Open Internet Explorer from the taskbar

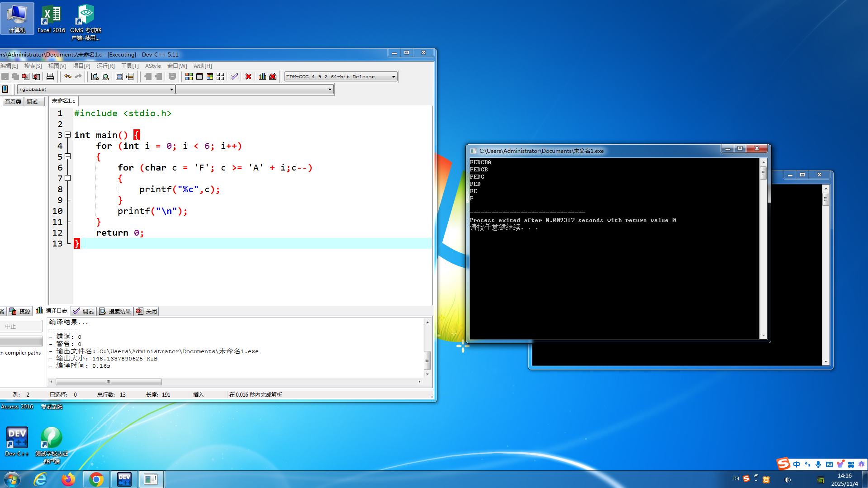41,479
